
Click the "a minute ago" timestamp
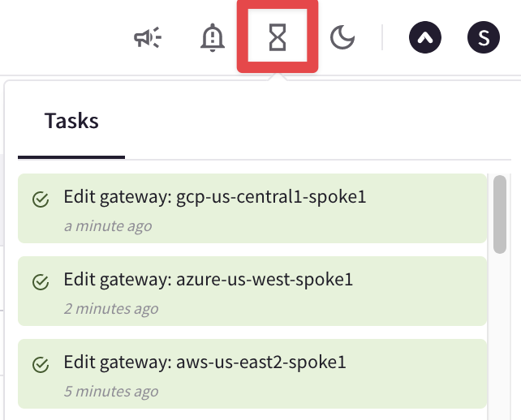108,226
